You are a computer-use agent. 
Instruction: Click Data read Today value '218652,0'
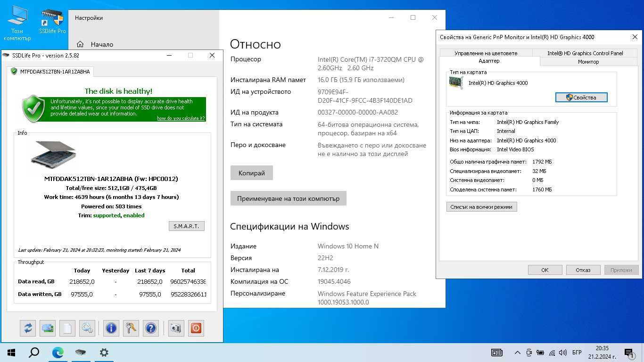click(82, 282)
